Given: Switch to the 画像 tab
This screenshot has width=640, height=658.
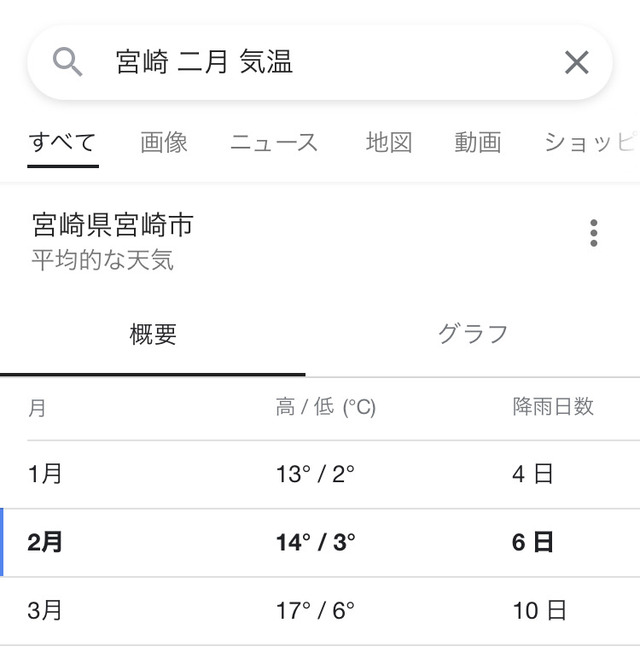Looking at the screenshot, I should 164,142.
